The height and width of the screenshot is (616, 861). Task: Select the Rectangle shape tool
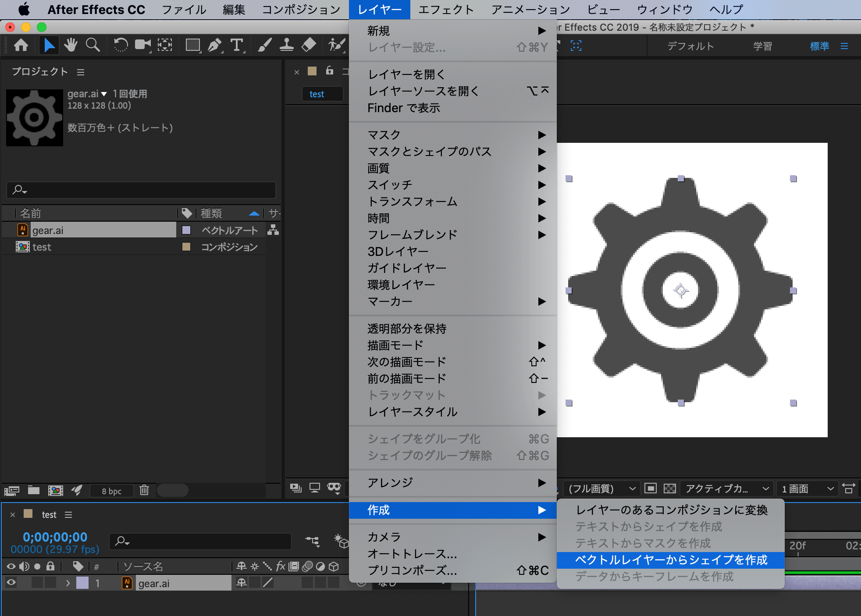193,45
